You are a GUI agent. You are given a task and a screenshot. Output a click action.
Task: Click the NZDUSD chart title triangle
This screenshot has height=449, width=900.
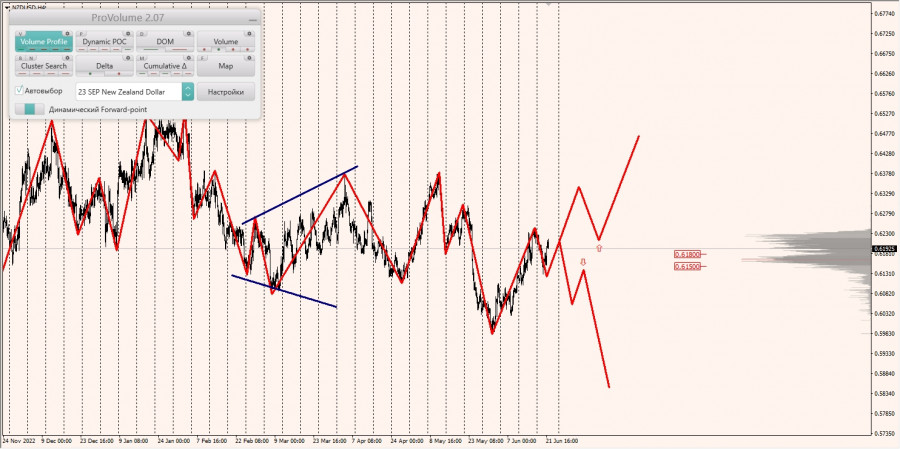[x=7, y=7]
